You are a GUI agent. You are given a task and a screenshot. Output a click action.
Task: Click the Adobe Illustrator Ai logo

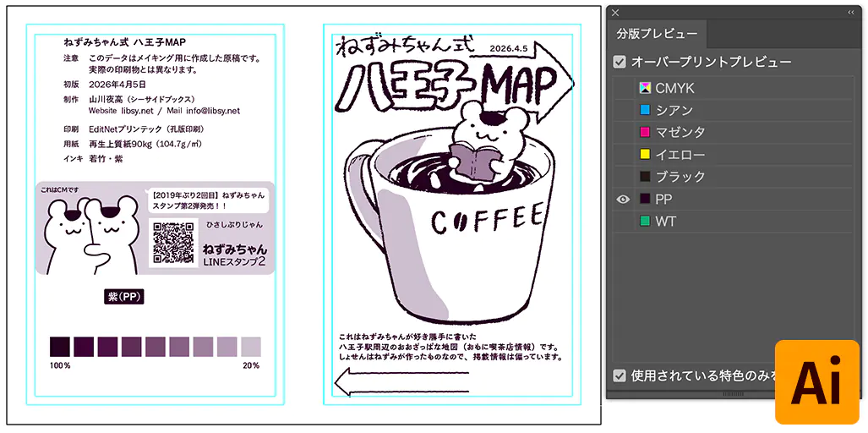pyautogui.click(x=816, y=381)
